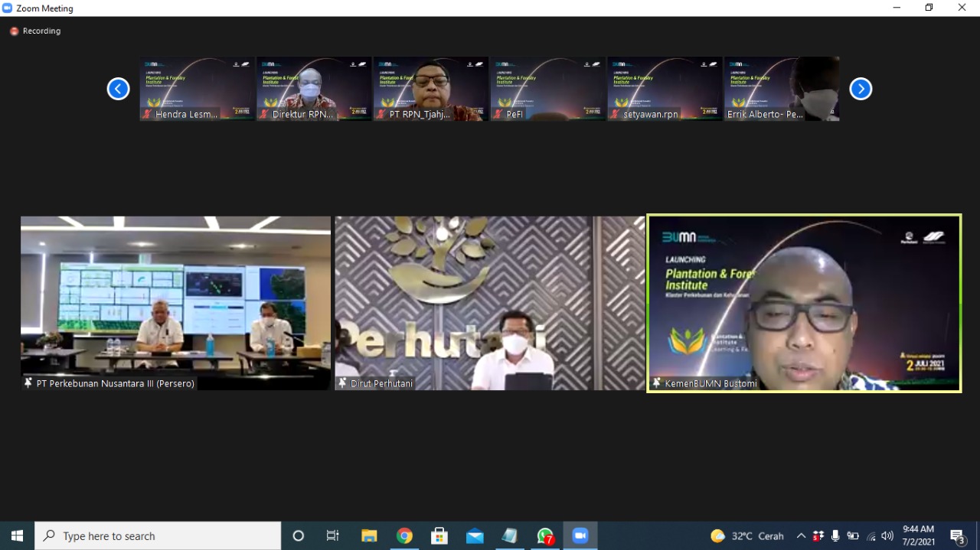980x550 pixels.
Task: Open the Windows notification center
Action: tap(957, 535)
